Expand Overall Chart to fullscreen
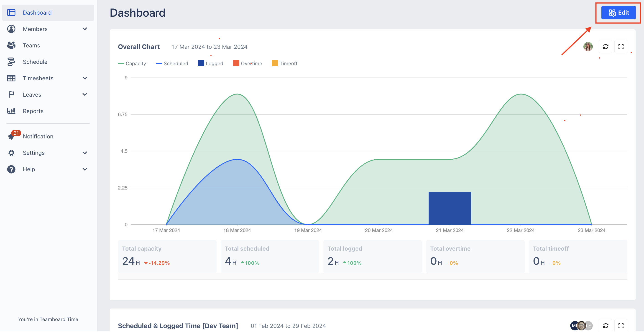 click(621, 47)
